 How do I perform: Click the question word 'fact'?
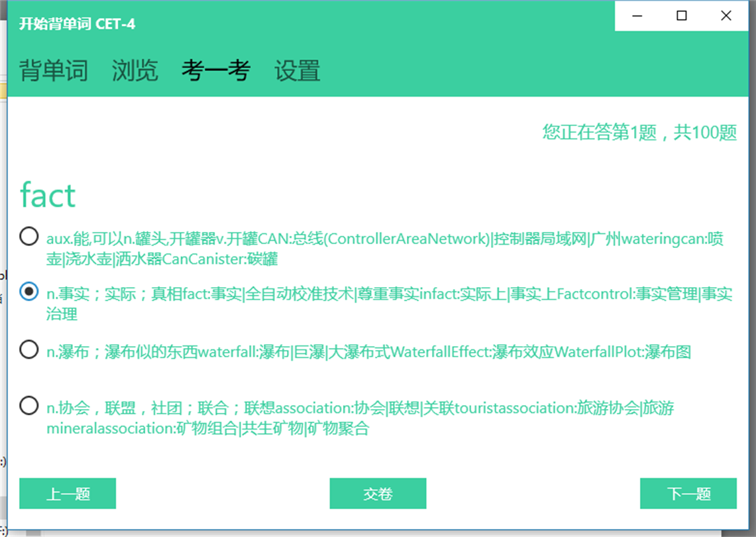[x=48, y=195]
